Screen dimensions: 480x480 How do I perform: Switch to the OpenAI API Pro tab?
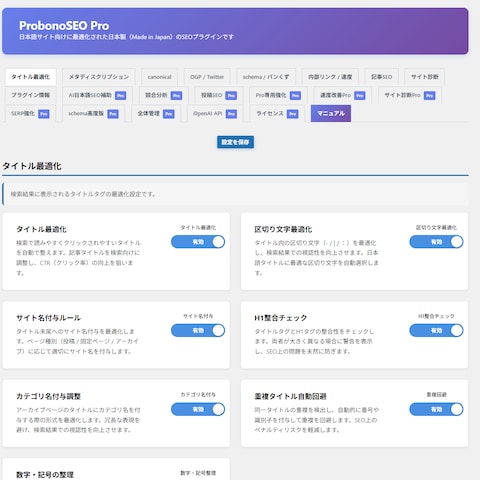point(215,114)
